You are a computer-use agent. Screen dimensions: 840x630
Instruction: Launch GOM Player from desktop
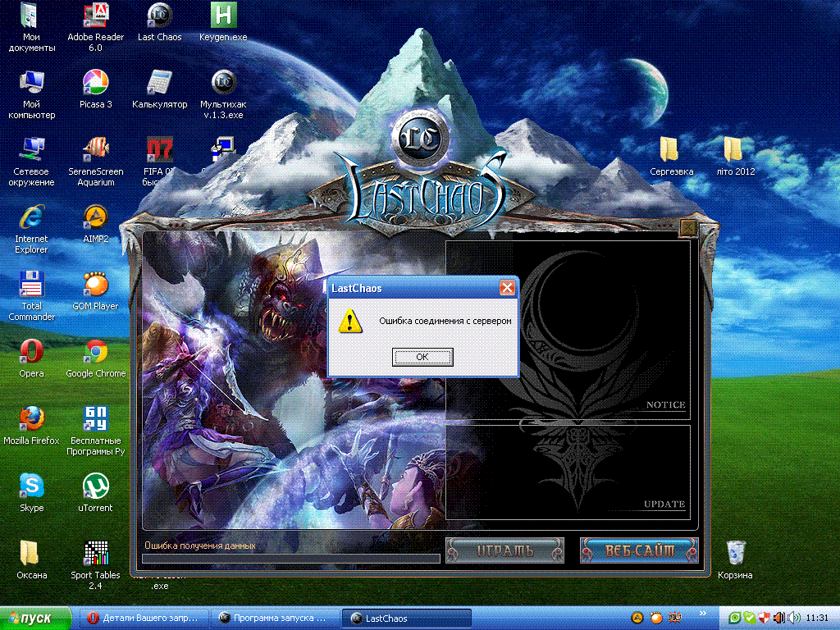tap(95, 291)
